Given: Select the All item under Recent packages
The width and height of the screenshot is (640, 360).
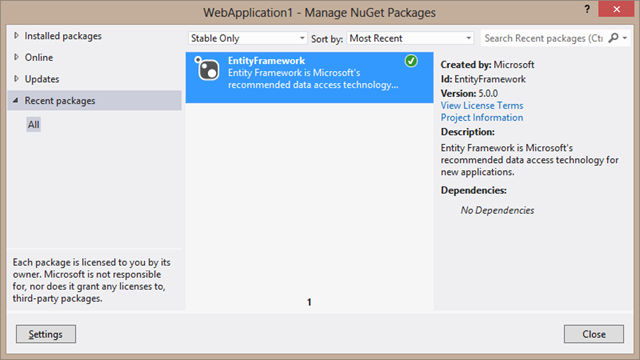Looking at the screenshot, I should tap(33, 124).
